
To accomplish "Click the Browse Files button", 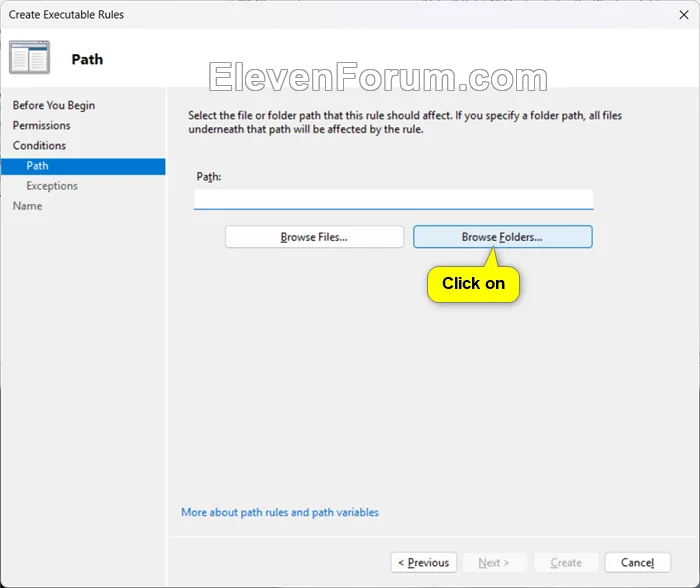I will click(314, 237).
